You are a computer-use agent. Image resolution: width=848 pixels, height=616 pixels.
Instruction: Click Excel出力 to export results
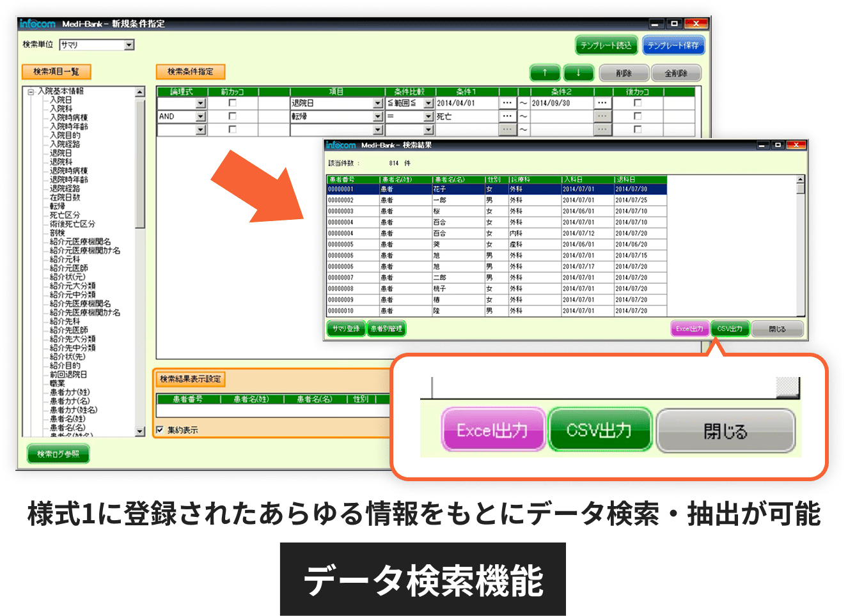click(x=689, y=328)
